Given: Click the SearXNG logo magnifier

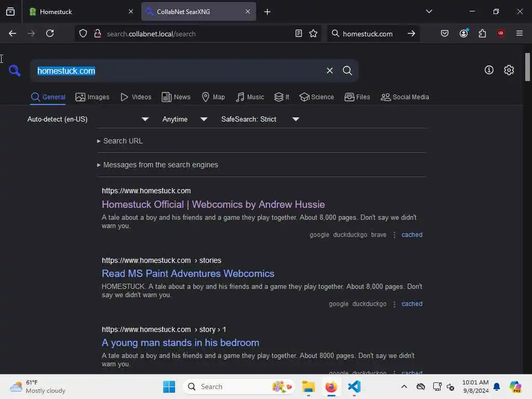Looking at the screenshot, I should 15,71.
